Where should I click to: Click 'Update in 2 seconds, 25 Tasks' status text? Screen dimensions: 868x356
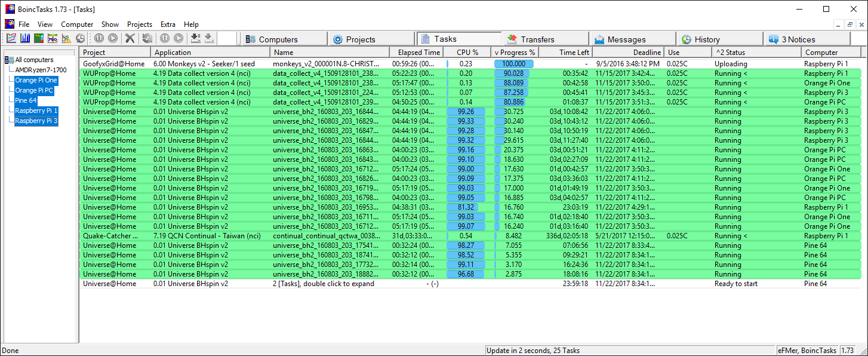pyautogui.click(x=533, y=351)
